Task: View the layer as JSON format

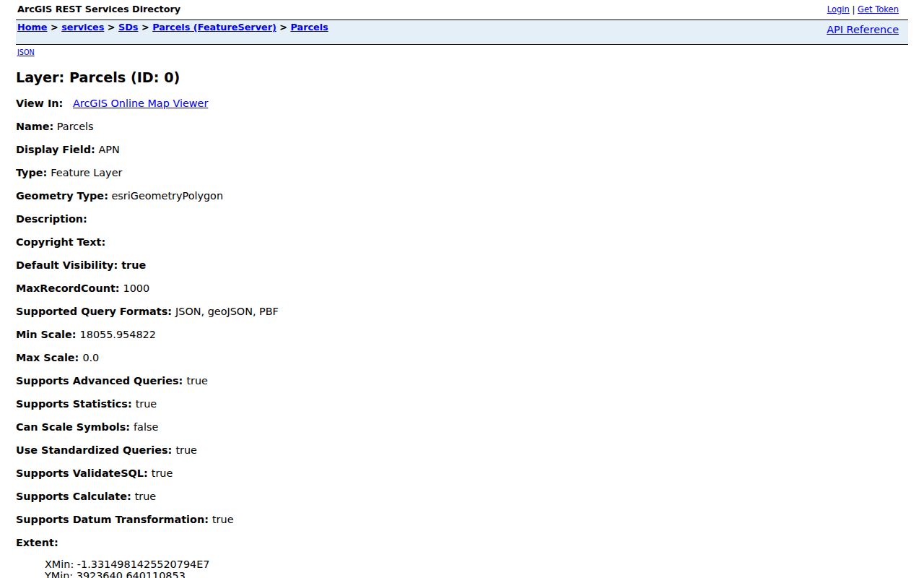Action: tap(26, 52)
